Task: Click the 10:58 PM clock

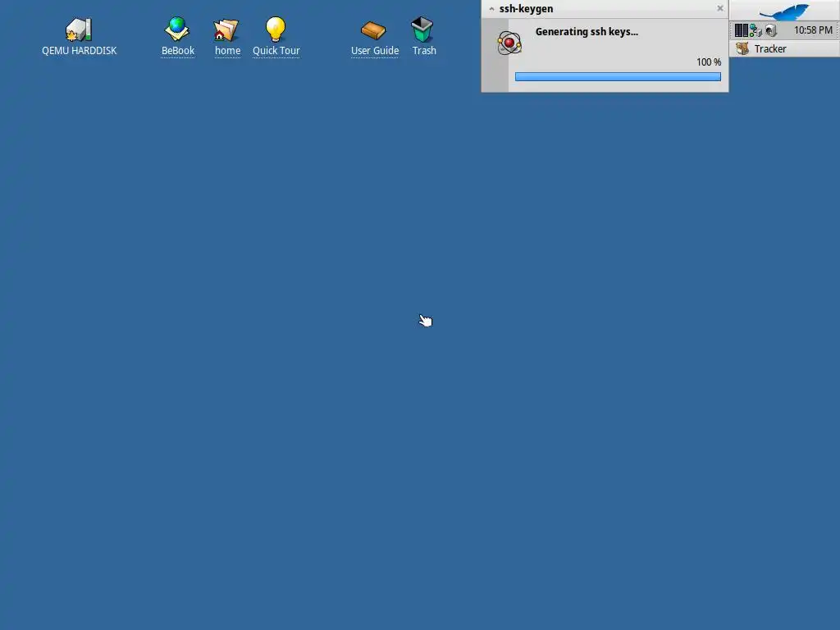Action: [813, 30]
